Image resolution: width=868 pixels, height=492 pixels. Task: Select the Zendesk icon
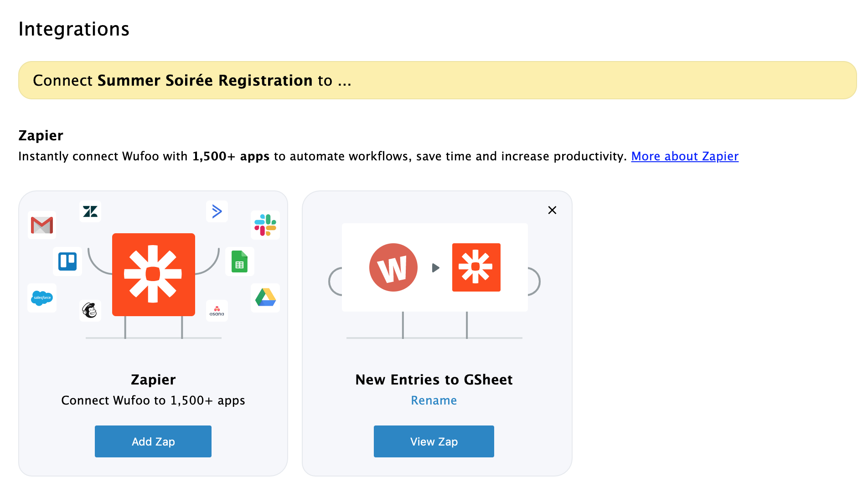90,212
